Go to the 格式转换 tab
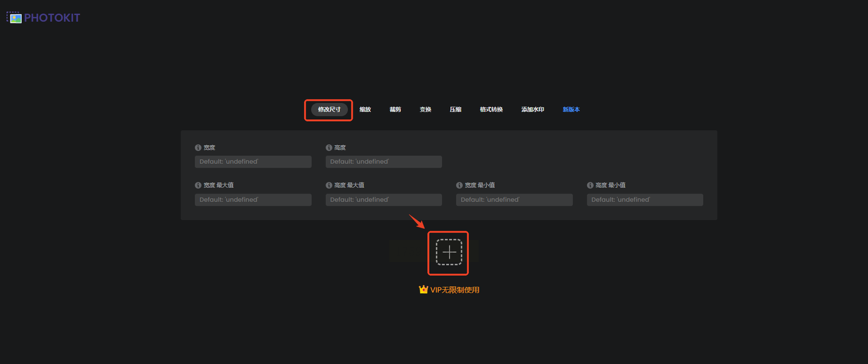The height and width of the screenshot is (364, 868). coord(491,110)
